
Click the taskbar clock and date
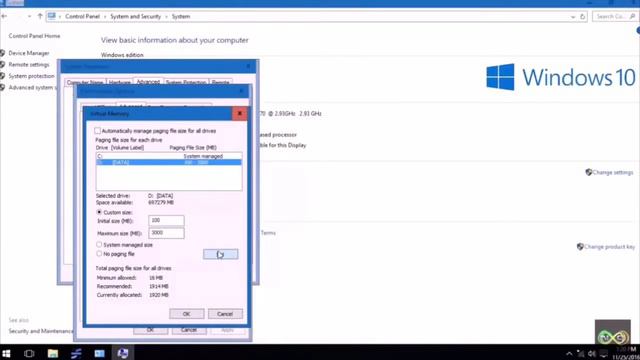pos(625,353)
